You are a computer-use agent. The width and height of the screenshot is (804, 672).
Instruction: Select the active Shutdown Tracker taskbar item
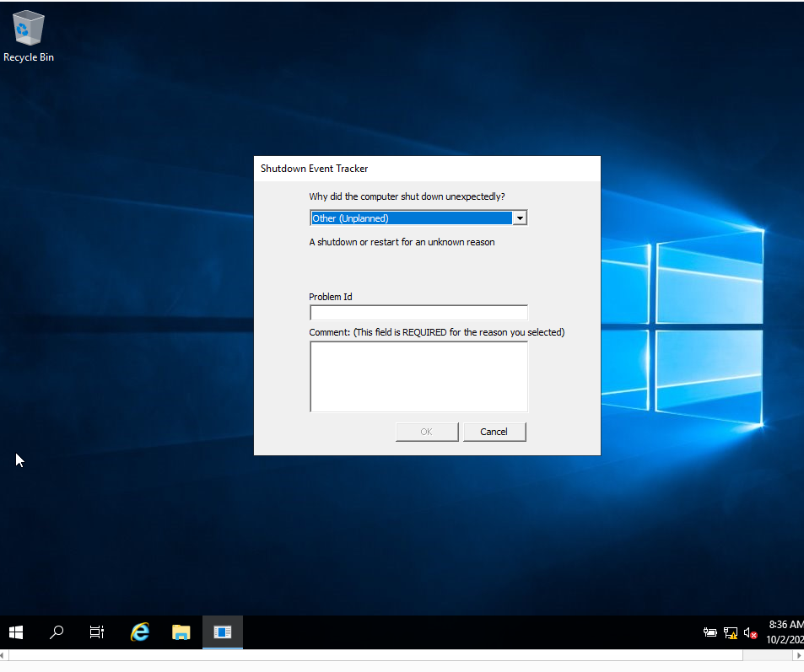[x=223, y=632]
